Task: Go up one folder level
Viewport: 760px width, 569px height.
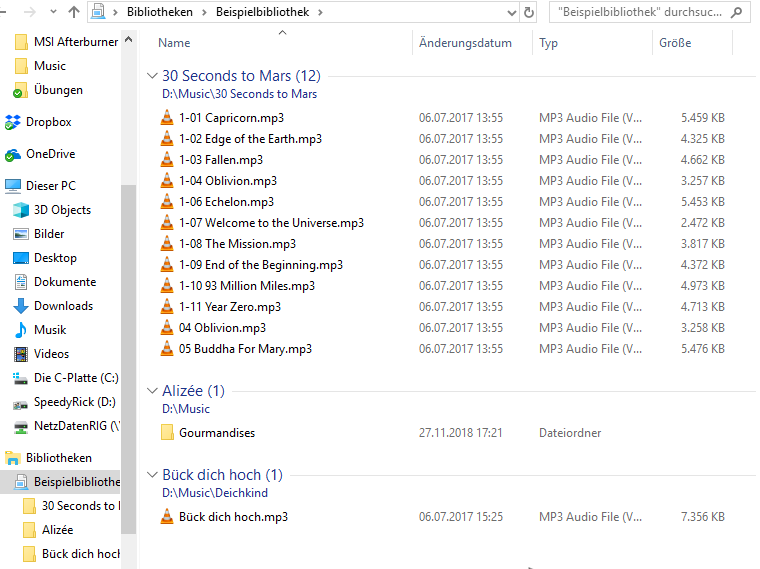Action: pyautogui.click(x=74, y=12)
